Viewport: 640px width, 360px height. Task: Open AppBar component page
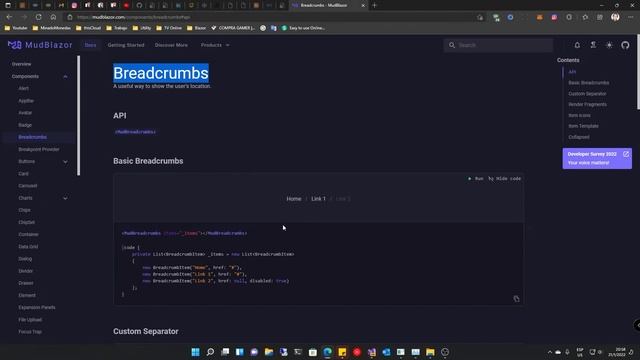26,100
